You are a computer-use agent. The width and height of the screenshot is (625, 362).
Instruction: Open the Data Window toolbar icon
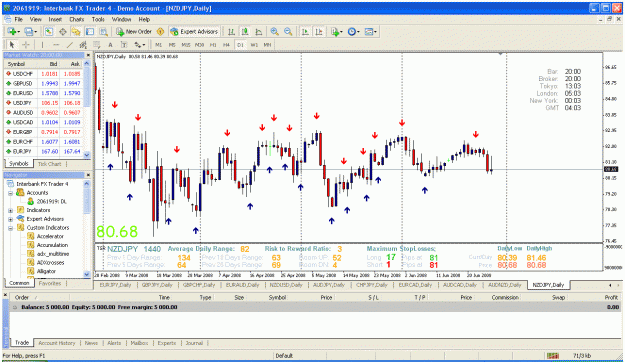pyautogui.click(x=63, y=31)
